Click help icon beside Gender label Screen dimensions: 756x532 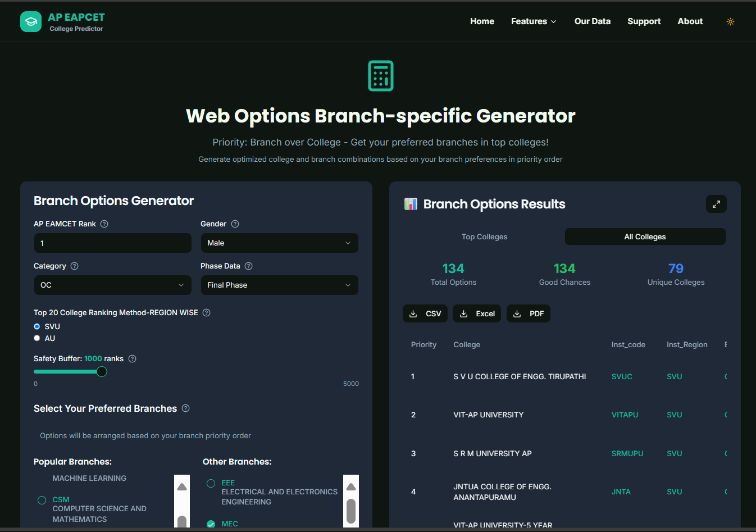pos(235,224)
